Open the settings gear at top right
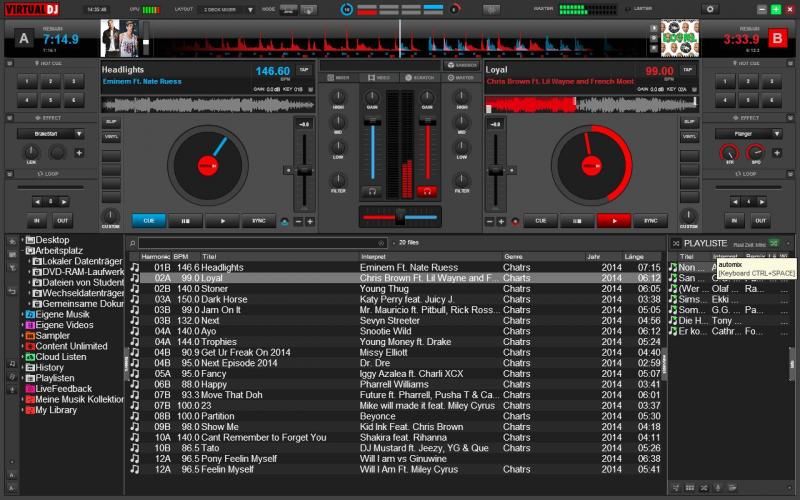This screenshot has width=800, height=500. (x=711, y=9)
